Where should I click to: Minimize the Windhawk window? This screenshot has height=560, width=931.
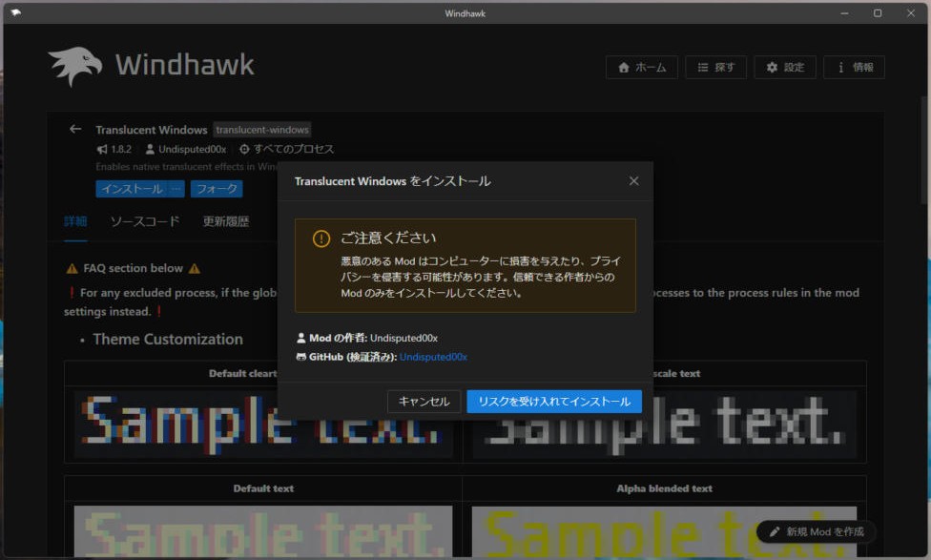(x=844, y=13)
